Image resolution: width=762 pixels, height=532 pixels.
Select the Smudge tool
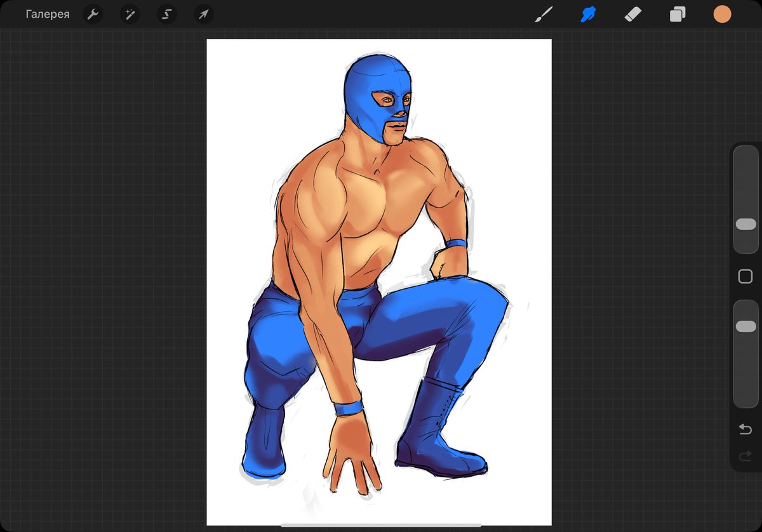tap(589, 14)
